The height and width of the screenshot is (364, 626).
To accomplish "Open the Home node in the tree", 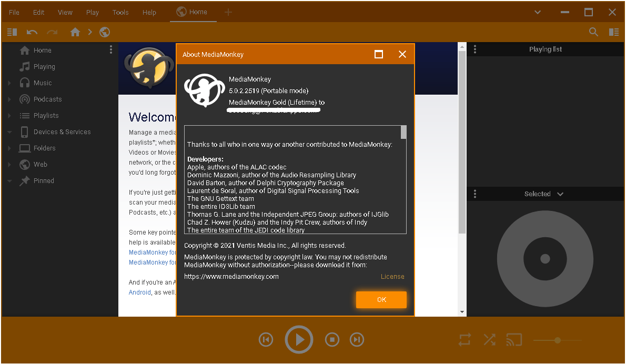I will click(x=42, y=50).
